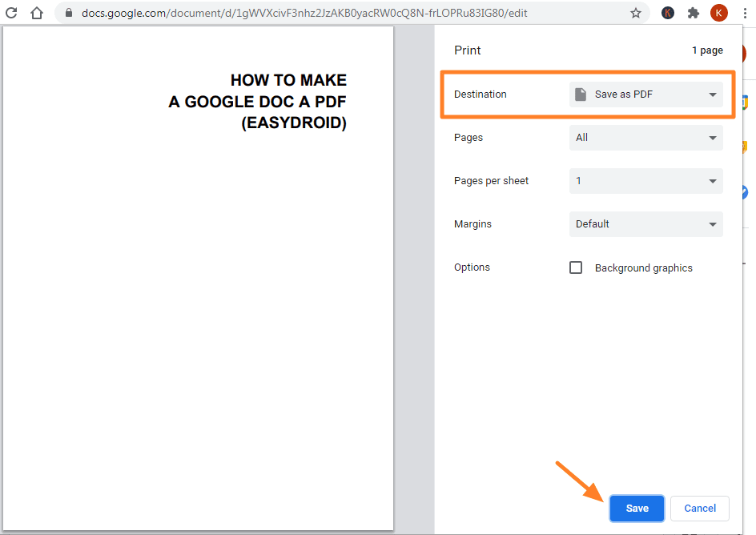Click the 'HOW TO MAKE' heading line in preview
This screenshot has width=756, height=535.
click(x=288, y=80)
